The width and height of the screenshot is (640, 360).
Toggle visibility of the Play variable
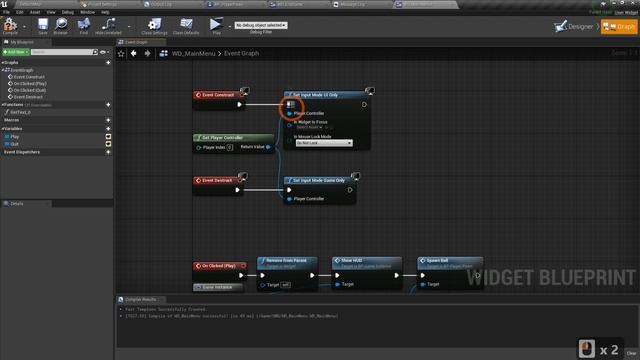(108, 137)
